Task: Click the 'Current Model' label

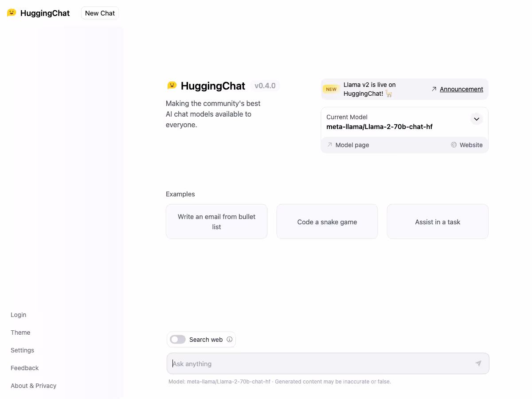Action: (x=347, y=117)
